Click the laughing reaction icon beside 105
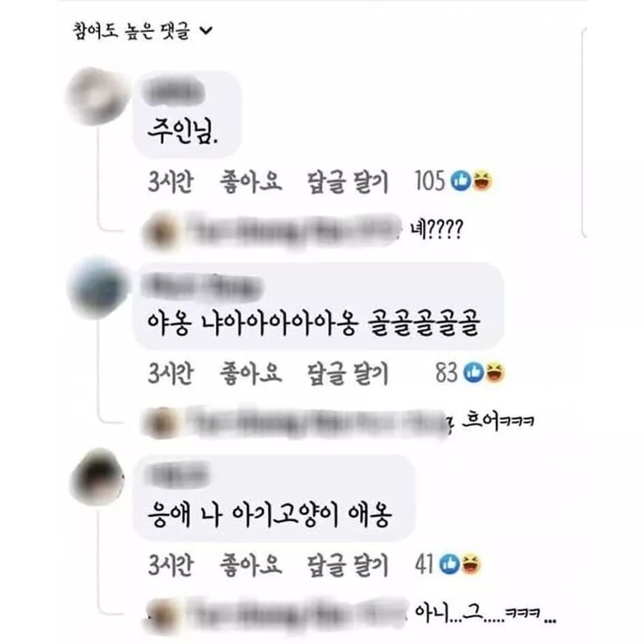This screenshot has width=644, height=644. [x=482, y=181]
